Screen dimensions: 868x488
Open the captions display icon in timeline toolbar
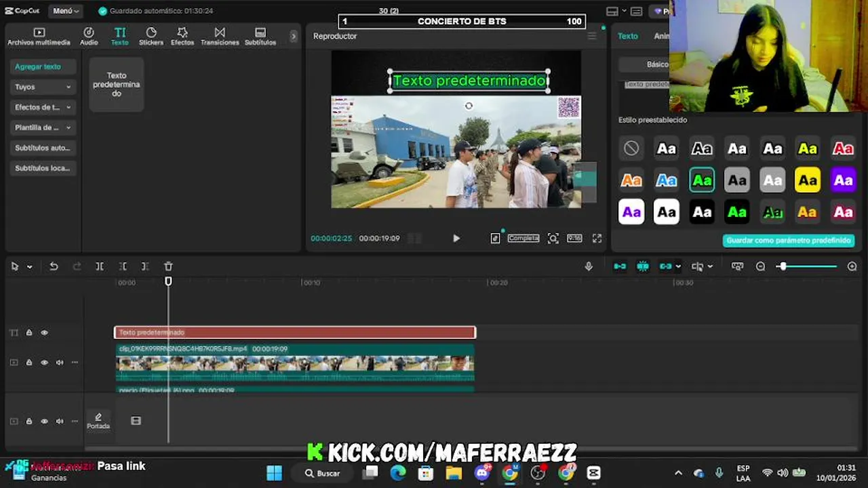737,266
